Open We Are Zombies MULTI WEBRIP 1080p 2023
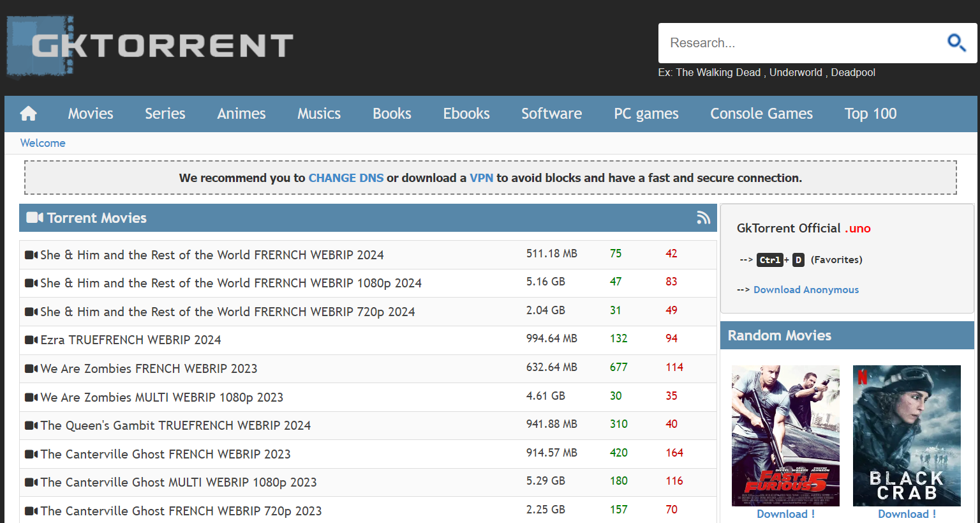Image resolution: width=980 pixels, height=523 pixels. point(162,397)
